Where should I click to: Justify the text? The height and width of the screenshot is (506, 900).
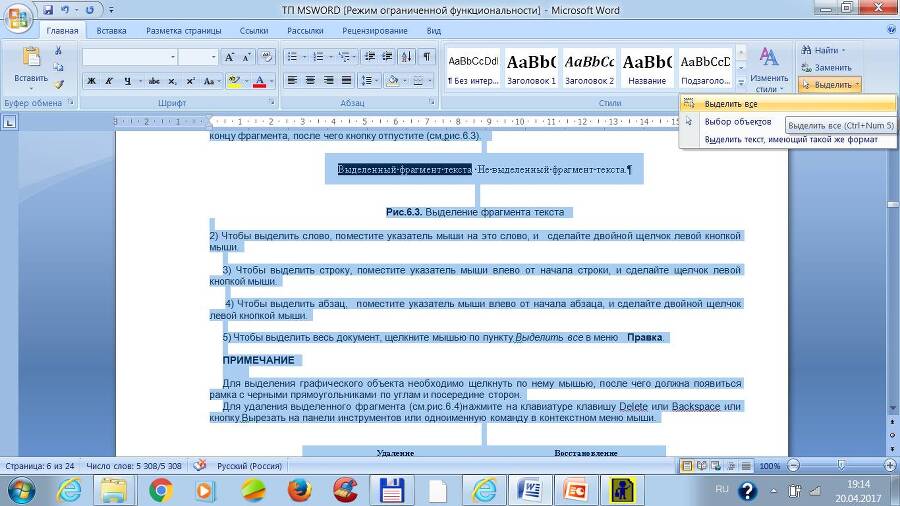(x=346, y=81)
